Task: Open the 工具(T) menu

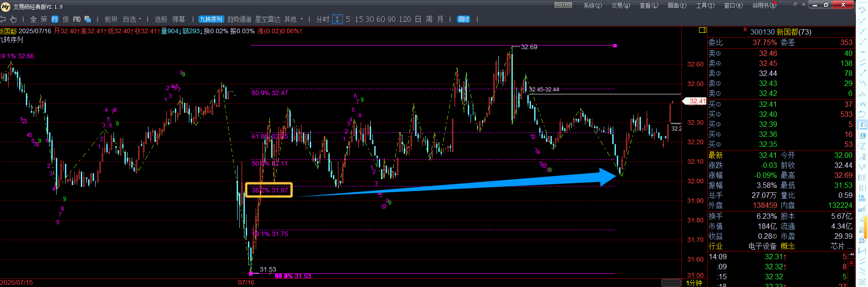Action: coord(705,5)
